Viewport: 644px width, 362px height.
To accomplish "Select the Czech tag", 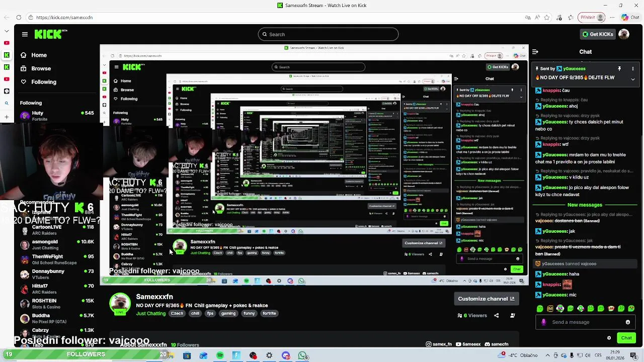I will [x=177, y=314].
